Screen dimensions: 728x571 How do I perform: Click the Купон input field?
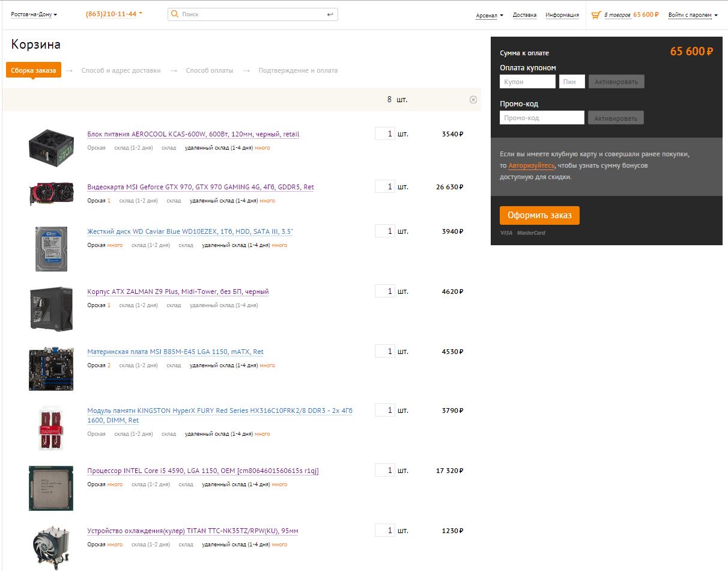pos(527,82)
